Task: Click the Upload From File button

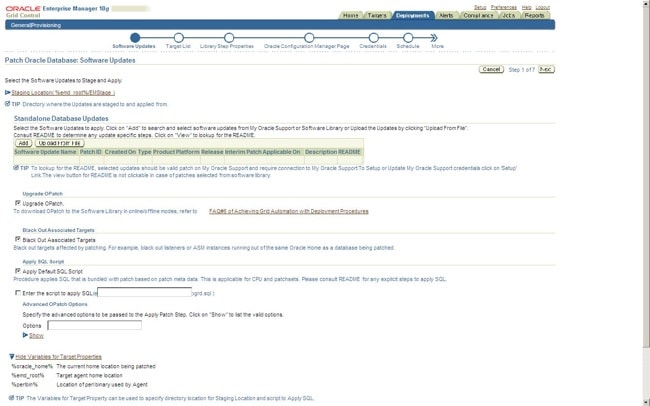Action: pos(60,143)
